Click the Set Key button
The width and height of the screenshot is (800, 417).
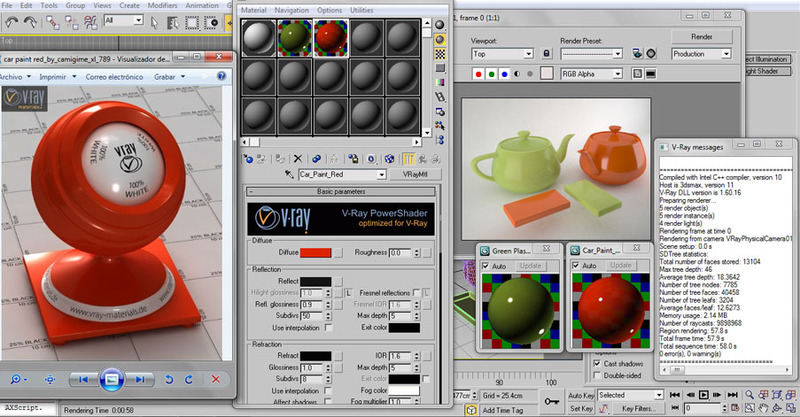click(x=581, y=408)
